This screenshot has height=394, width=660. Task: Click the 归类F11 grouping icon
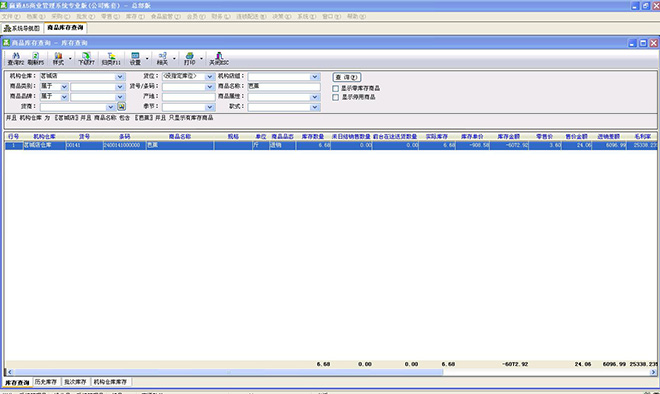point(111,59)
